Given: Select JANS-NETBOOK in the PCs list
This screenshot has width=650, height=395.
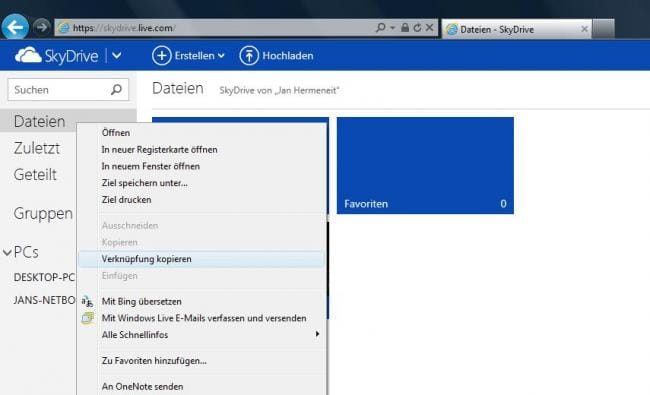Looking at the screenshot, I should (44, 300).
